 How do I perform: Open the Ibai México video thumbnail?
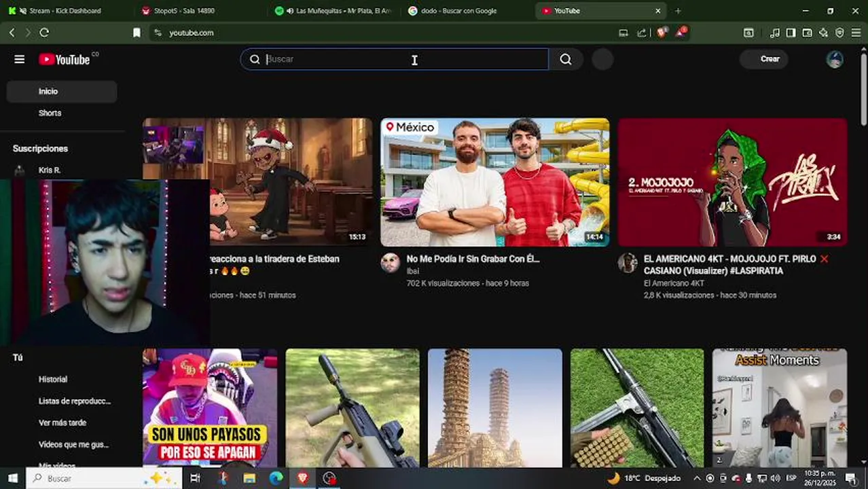pos(495,182)
